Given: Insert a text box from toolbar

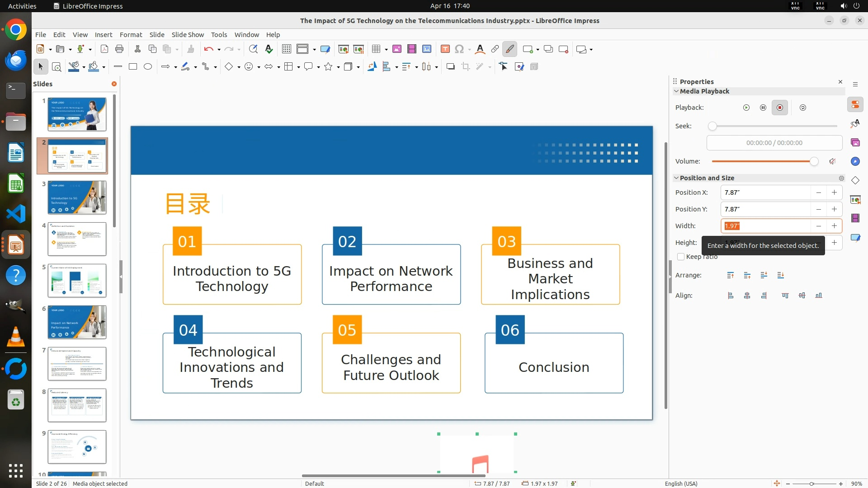Looking at the screenshot, I should [445, 49].
